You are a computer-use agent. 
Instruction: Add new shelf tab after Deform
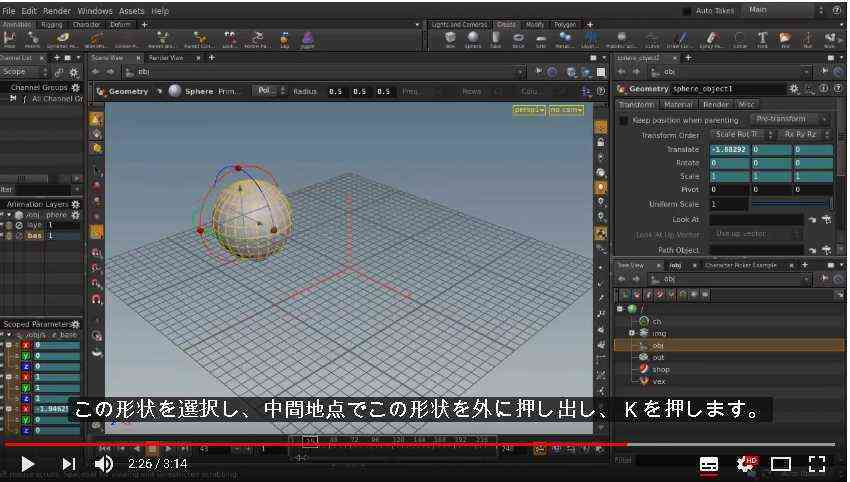pyautogui.click(x=144, y=25)
